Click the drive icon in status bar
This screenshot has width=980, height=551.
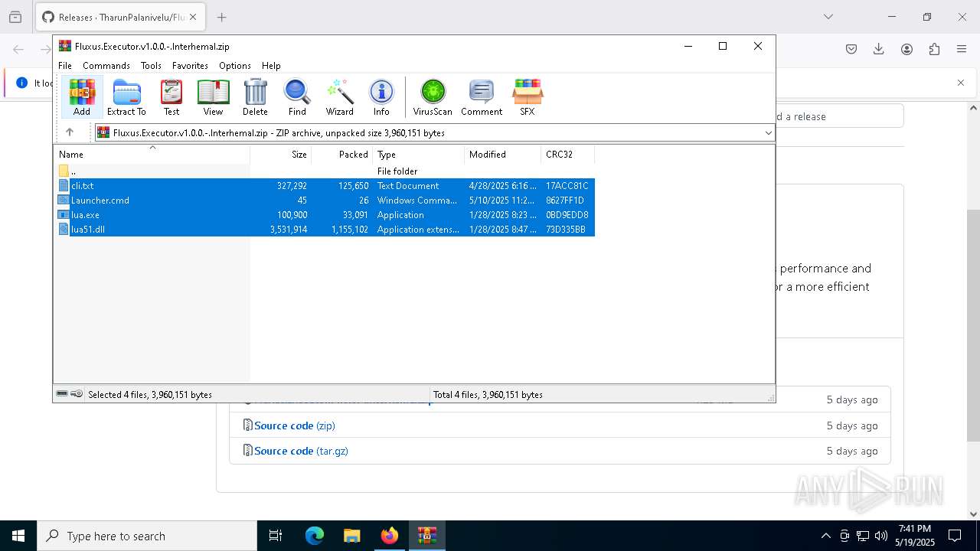62,394
